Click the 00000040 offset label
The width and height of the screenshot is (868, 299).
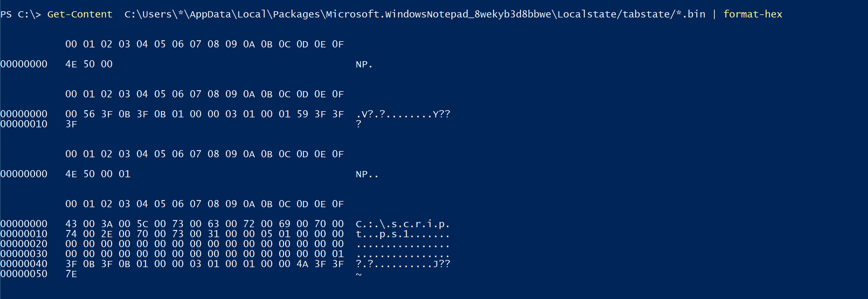tap(24, 264)
